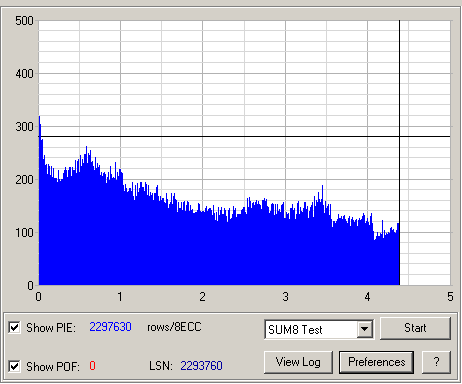Click the LSN value 2293760
The width and height of the screenshot is (462, 384).
click(x=201, y=366)
